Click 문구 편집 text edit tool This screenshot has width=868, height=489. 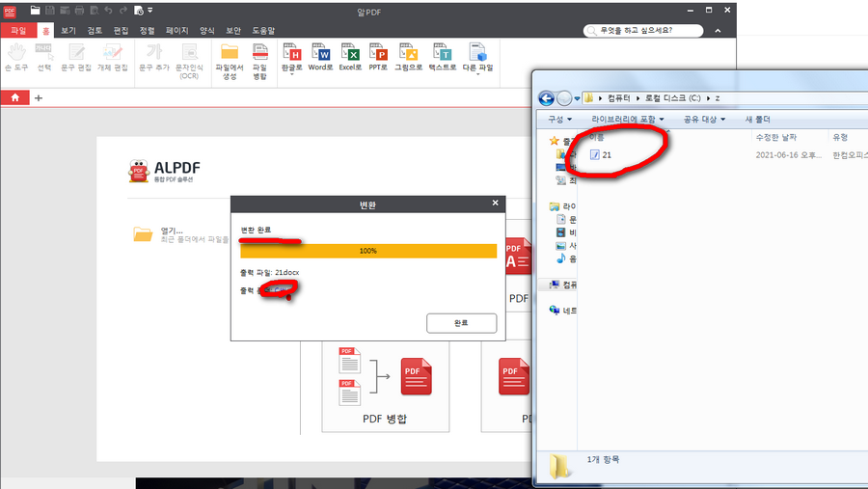pyautogui.click(x=76, y=57)
